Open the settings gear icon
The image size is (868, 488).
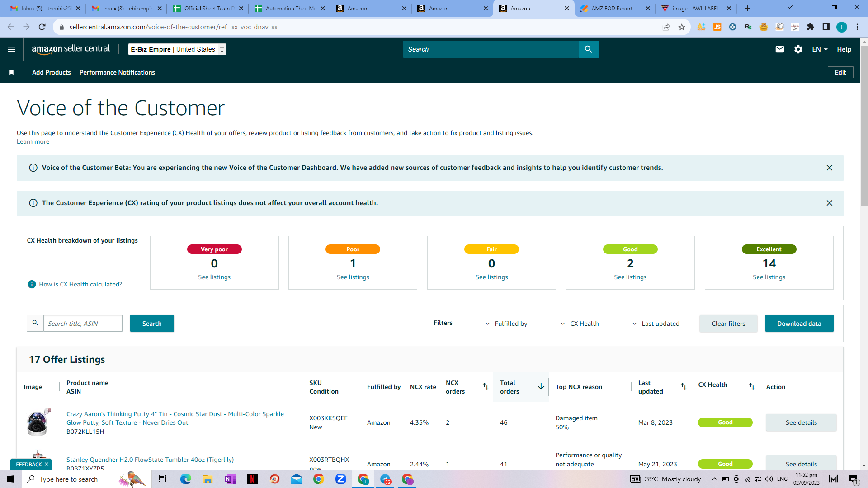coord(798,49)
